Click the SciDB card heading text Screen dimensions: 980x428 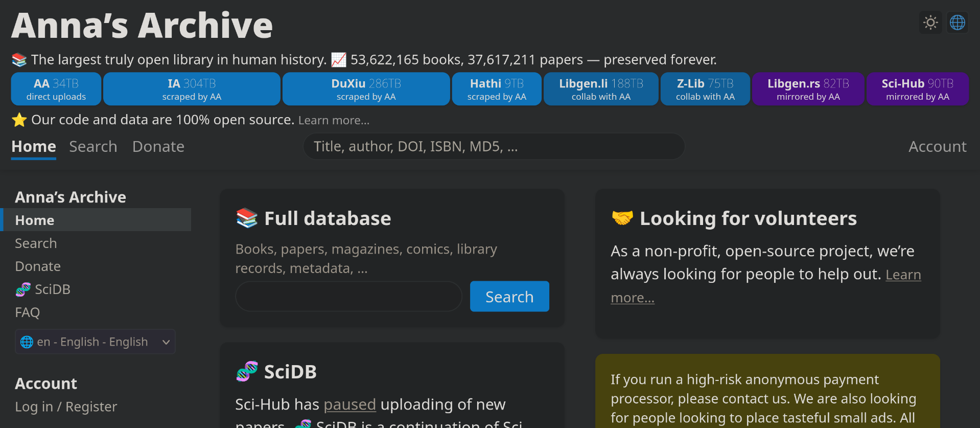[x=290, y=372]
